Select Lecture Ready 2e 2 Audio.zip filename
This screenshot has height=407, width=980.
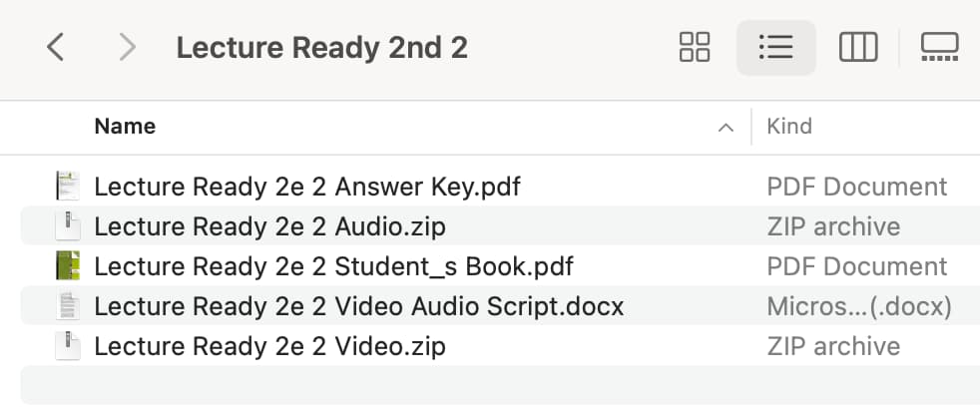[x=269, y=226]
